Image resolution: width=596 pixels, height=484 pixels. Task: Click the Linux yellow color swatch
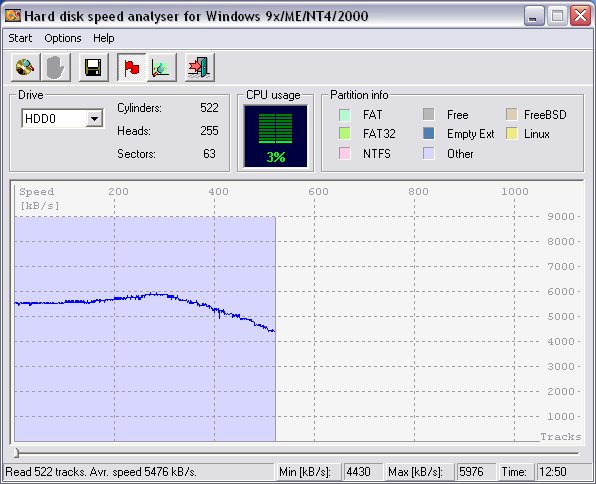[512, 133]
